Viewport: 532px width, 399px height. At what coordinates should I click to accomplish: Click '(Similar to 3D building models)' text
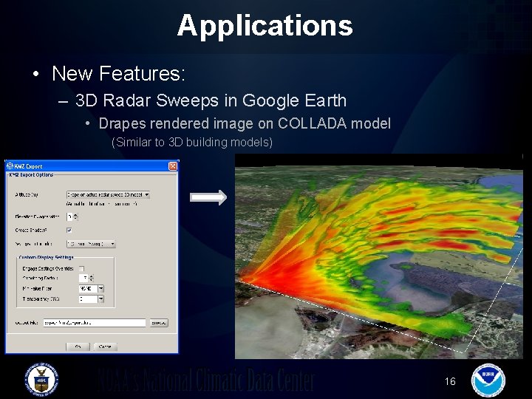[x=192, y=142]
